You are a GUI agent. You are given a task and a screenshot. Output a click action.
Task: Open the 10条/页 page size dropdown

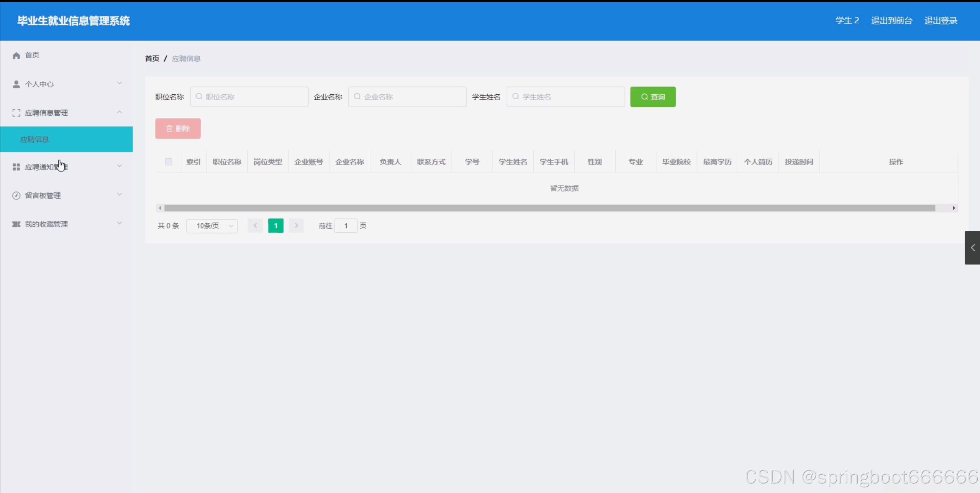212,226
